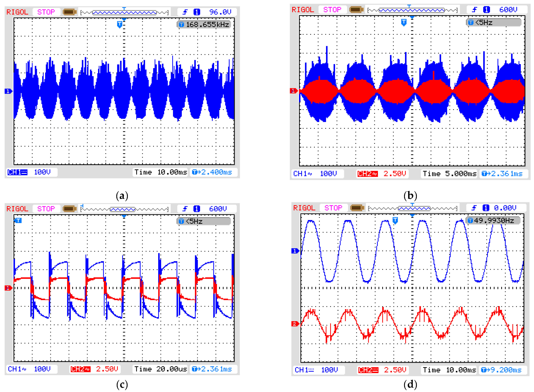Click the red channel 2 ground marker in panel (b)
The image size is (534, 392).
tap(294, 91)
